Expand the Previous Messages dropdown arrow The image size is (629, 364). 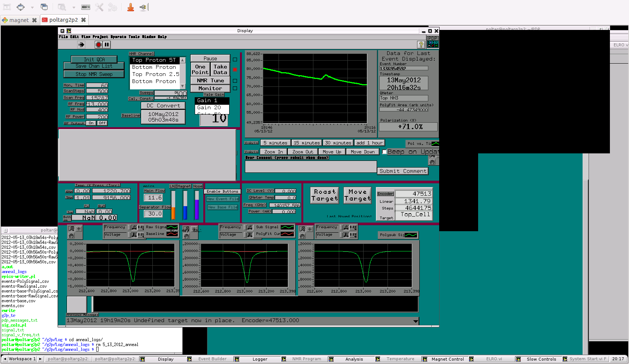[416, 321]
